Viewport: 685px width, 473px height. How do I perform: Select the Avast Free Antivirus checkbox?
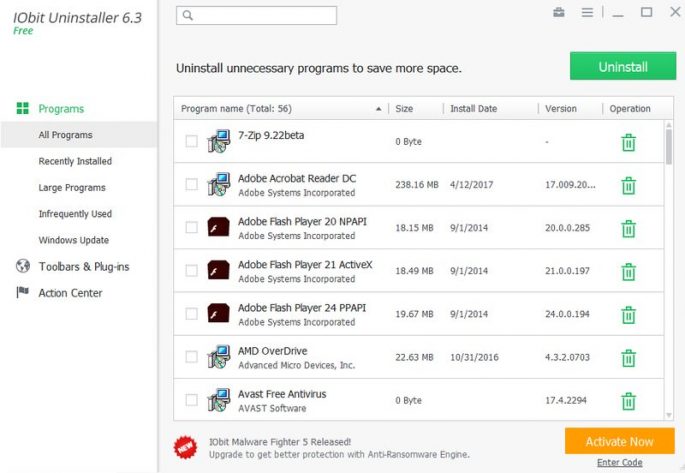tap(191, 400)
